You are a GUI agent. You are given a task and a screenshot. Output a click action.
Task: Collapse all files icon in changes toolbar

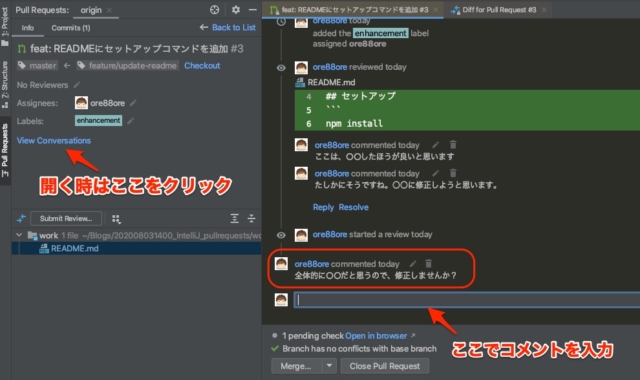point(251,219)
